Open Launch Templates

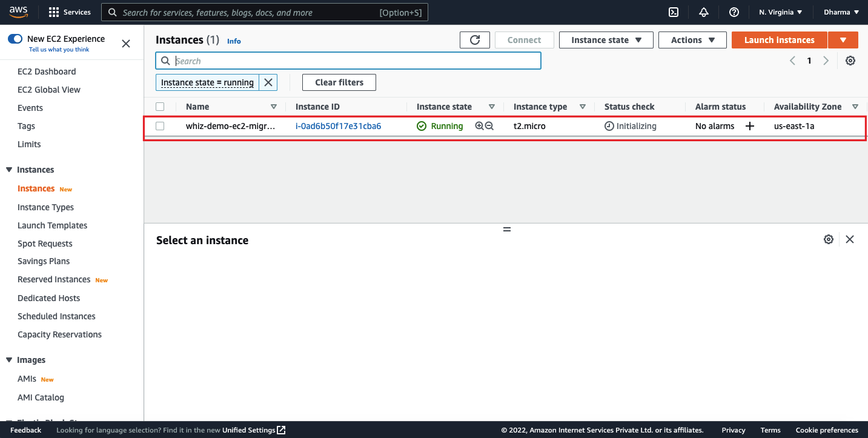coord(52,225)
